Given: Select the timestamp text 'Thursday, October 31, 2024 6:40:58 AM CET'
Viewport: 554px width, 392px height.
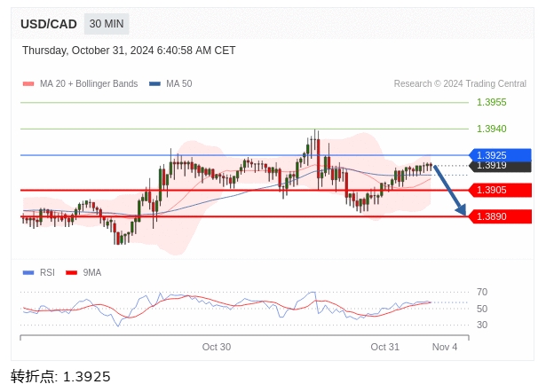Looking at the screenshot, I should 129,51.
